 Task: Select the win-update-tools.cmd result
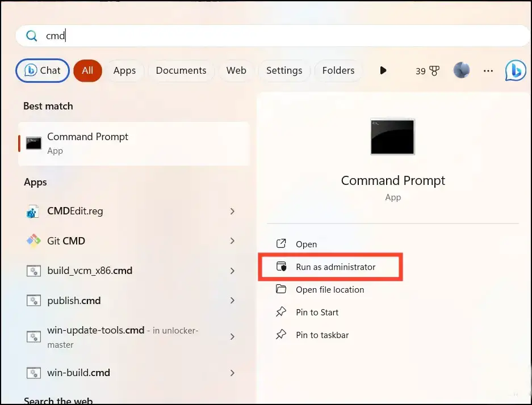[x=134, y=337]
